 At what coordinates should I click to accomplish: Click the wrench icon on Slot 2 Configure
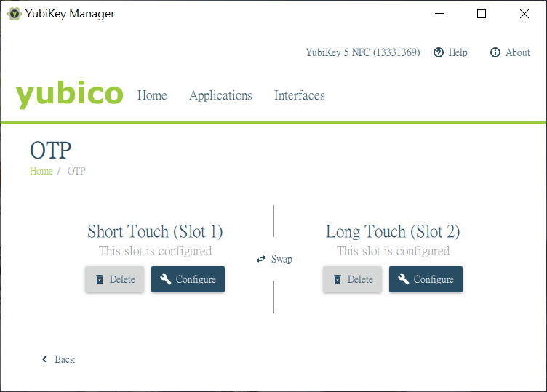point(403,279)
